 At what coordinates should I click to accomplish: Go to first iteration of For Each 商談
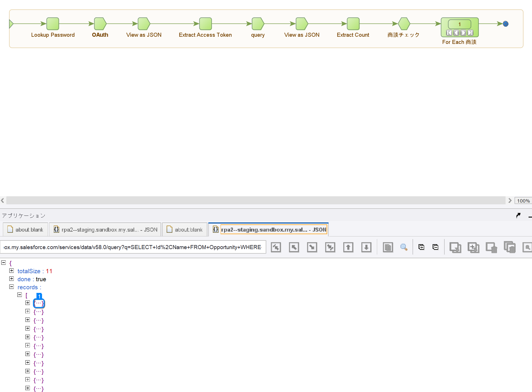coord(449,33)
